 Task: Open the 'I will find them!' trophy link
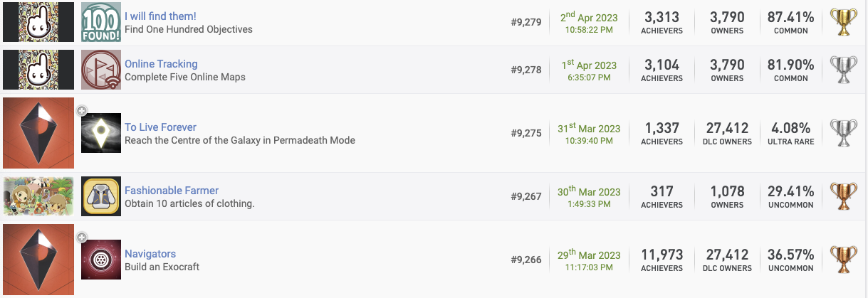[160, 16]
